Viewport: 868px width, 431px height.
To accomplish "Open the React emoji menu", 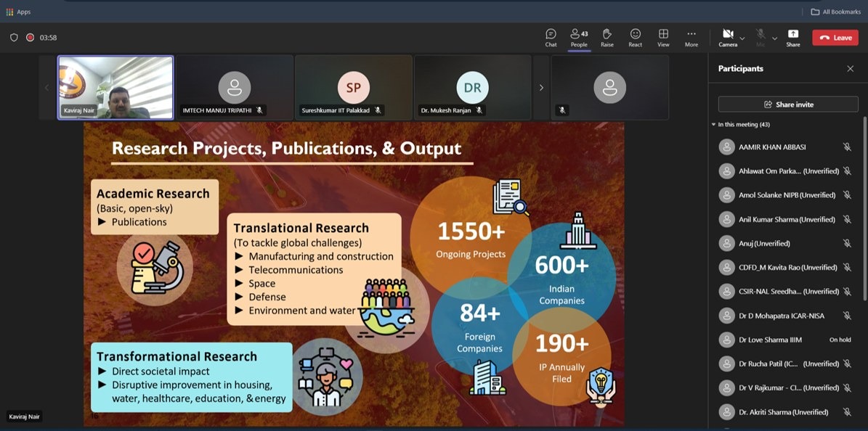I will point(635,38).
